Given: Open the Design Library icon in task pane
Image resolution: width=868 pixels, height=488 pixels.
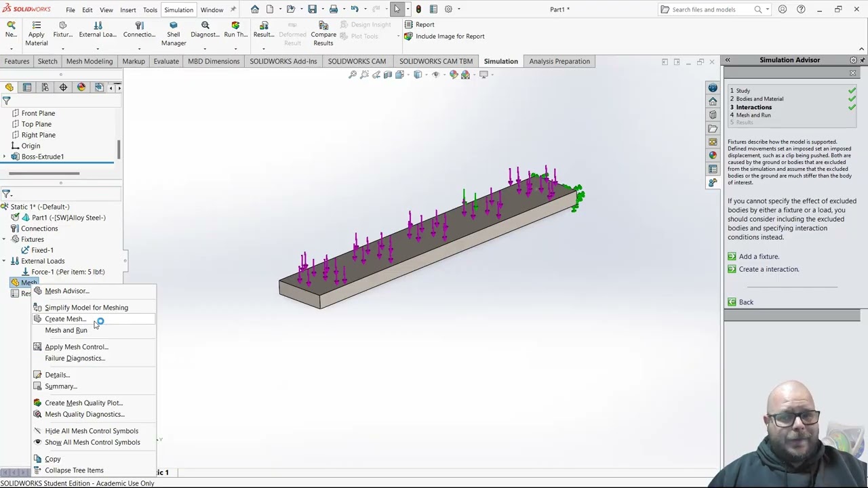Looking at the screenshot, I should (713, 115).
